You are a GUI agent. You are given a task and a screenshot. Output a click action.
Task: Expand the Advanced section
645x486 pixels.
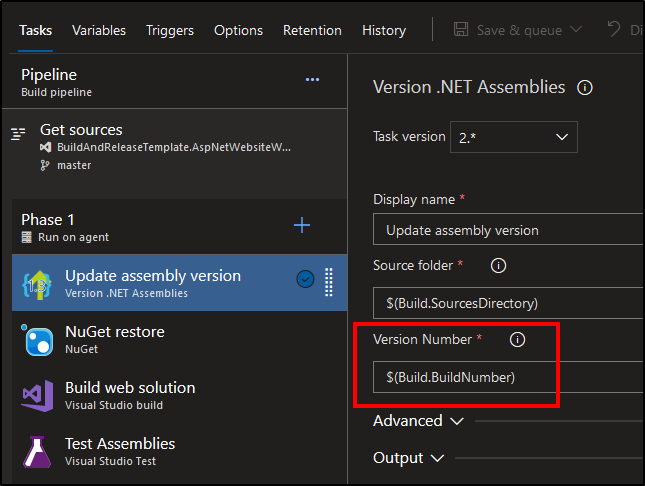(x=418, y=421)
